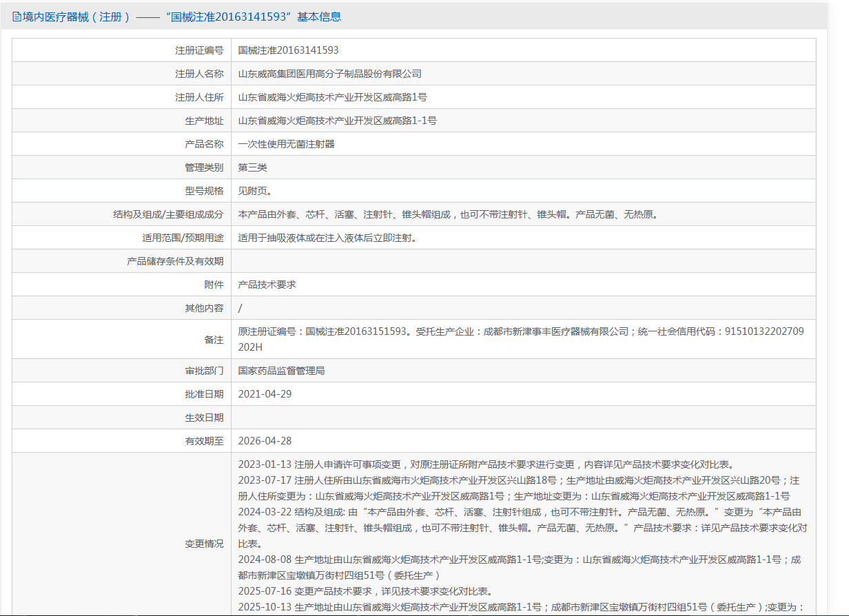Click the 生产地址 label
Image resolution: width=849 pixels, height=616 pixels.
pyautogui.click(x=204, y=121)
